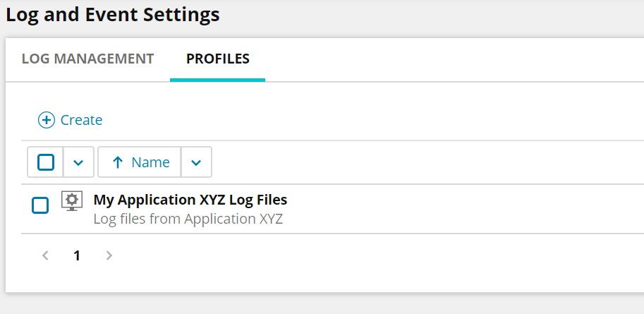644x314 pixels.
Task: Go to the previous page arrow
Action: click(x=45, y=255)
